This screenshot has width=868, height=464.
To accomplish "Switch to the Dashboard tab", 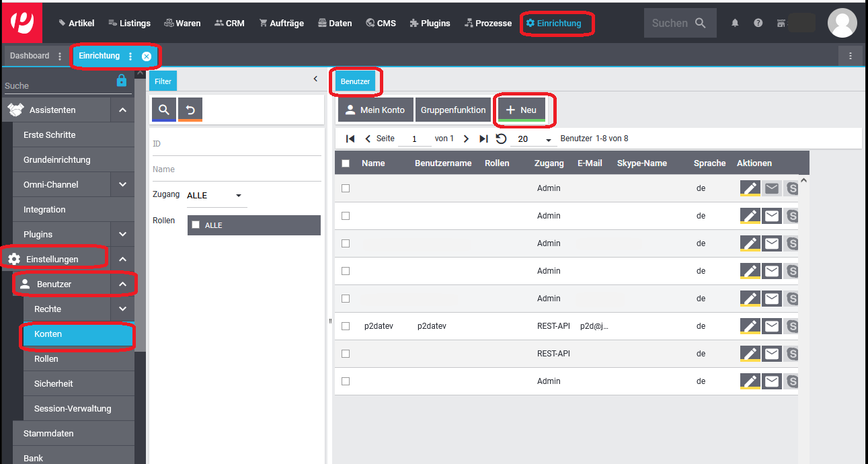I will click(x=30, y=56).
